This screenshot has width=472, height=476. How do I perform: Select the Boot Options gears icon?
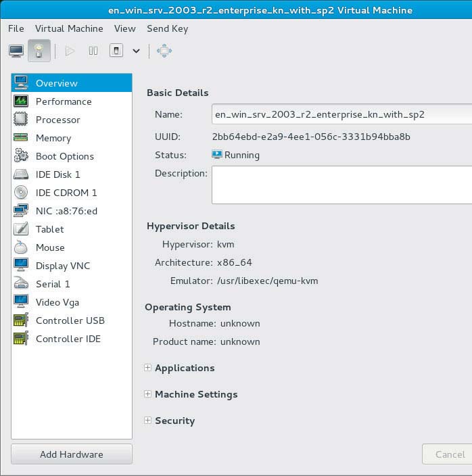pyautogui.click(x=21, y=156)
